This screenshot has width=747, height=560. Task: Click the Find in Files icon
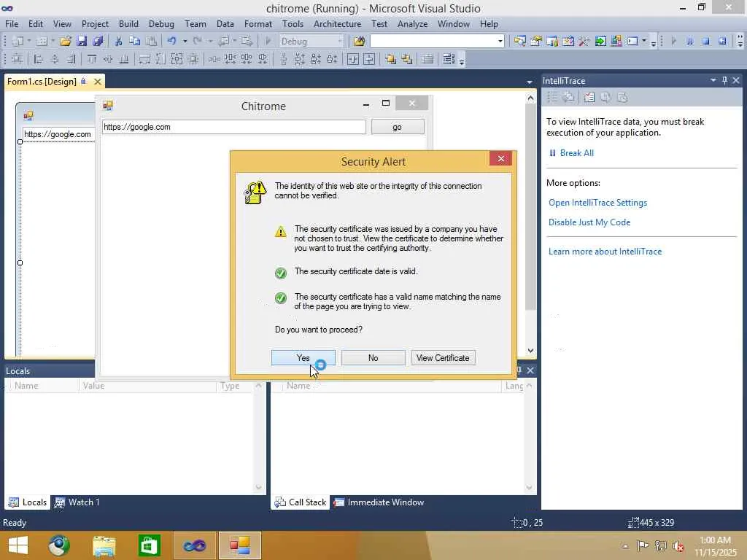pyautogui.click(x=359, y=42)
